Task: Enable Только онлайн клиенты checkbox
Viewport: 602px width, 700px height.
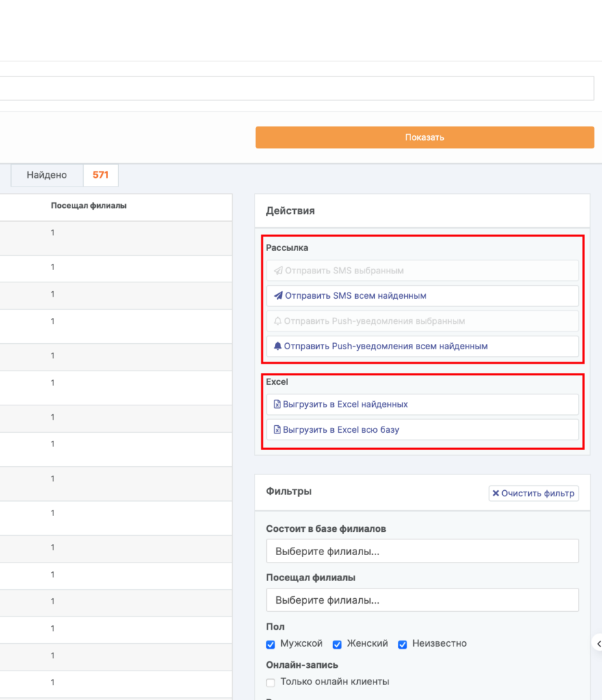Action: coord(271,682)
